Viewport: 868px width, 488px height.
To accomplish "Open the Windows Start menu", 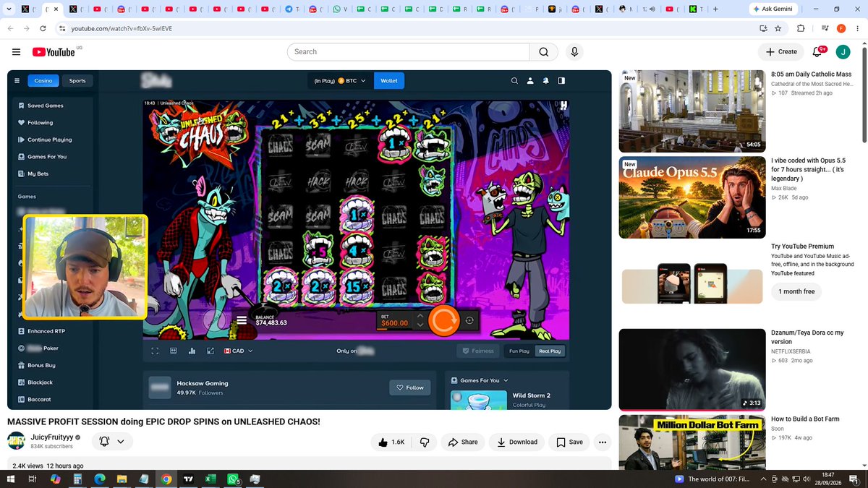I will pyautogui.click(x=11, y=479).
